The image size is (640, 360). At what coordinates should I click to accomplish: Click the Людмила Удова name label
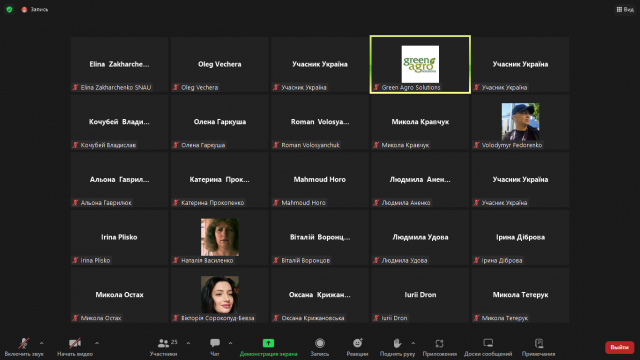404,260
